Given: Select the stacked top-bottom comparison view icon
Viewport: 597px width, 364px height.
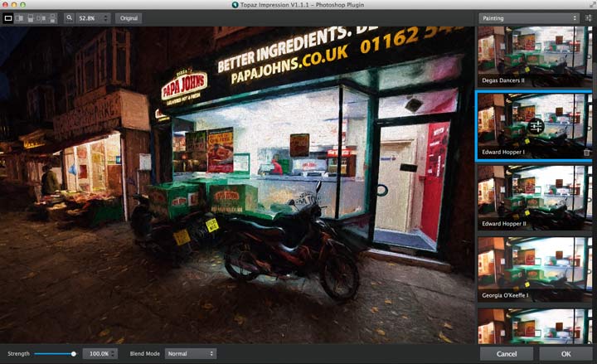Looking at the screenshot, I should 52,18.
